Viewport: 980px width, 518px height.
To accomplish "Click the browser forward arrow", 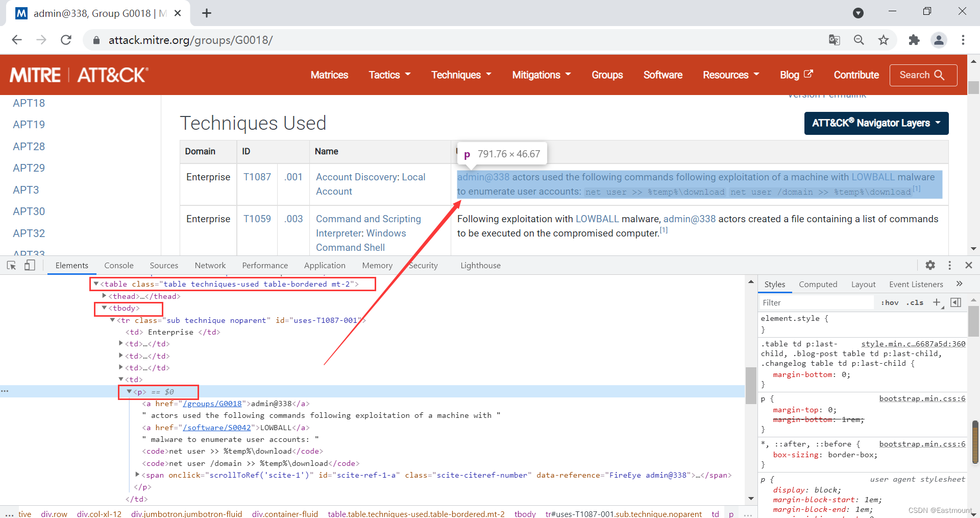I will pos(41,40).
